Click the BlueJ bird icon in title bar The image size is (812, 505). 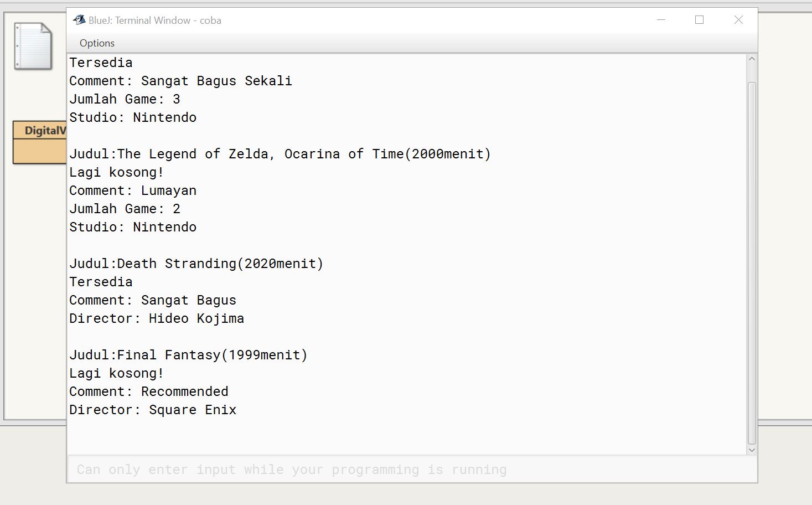79,20
